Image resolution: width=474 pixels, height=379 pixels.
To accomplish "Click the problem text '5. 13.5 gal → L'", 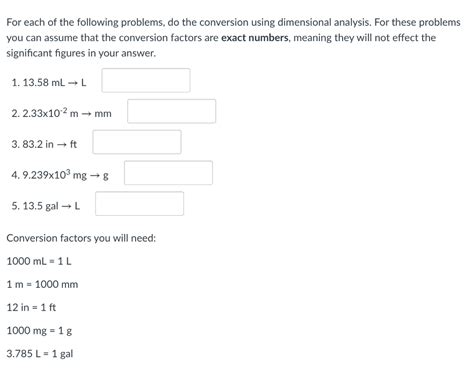I will tap(46, 206).
